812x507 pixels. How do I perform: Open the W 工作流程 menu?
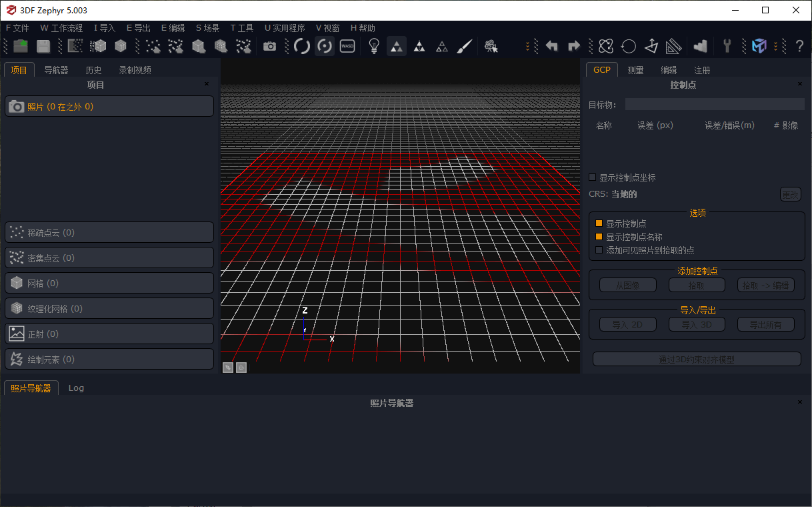coord(61,28)
